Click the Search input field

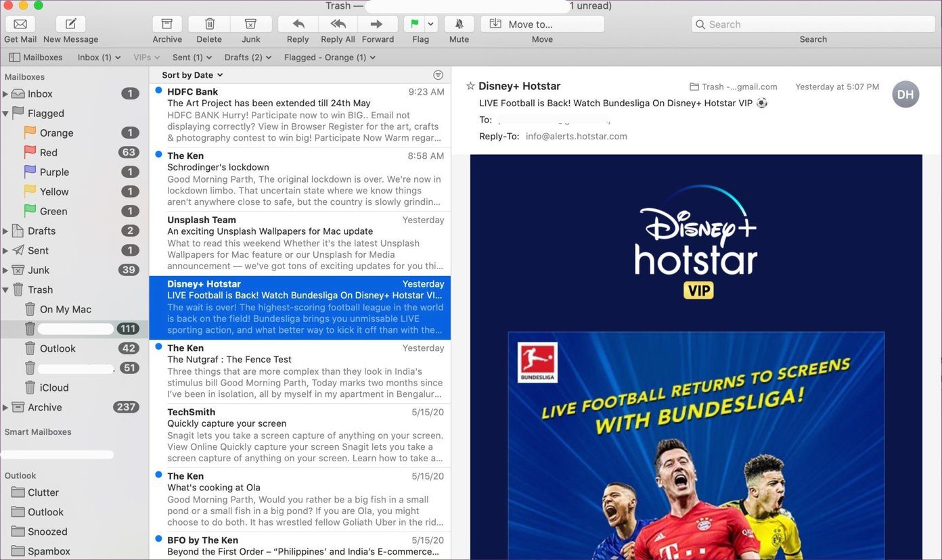(813, 24)
